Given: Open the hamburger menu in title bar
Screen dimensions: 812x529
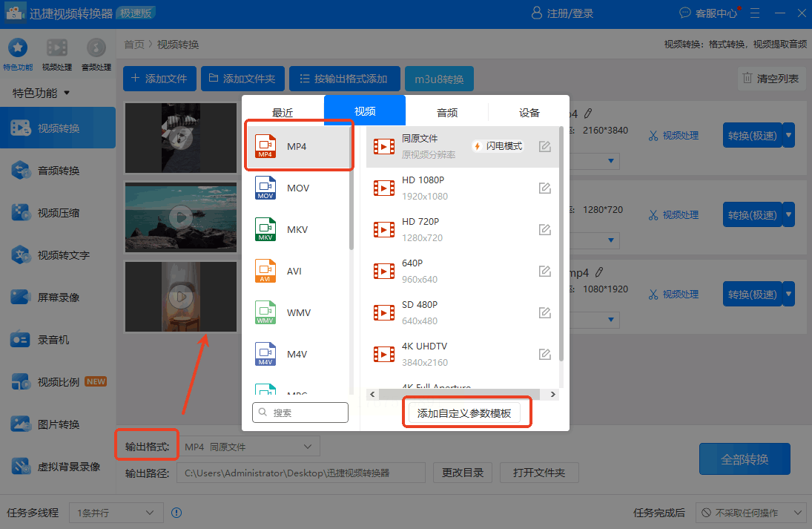Looking at the screenshot, I should (755, 13).
